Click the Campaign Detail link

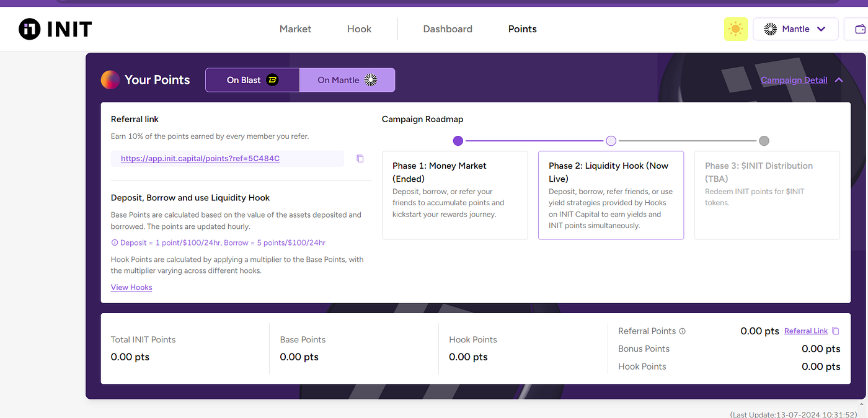pos(794,80)
